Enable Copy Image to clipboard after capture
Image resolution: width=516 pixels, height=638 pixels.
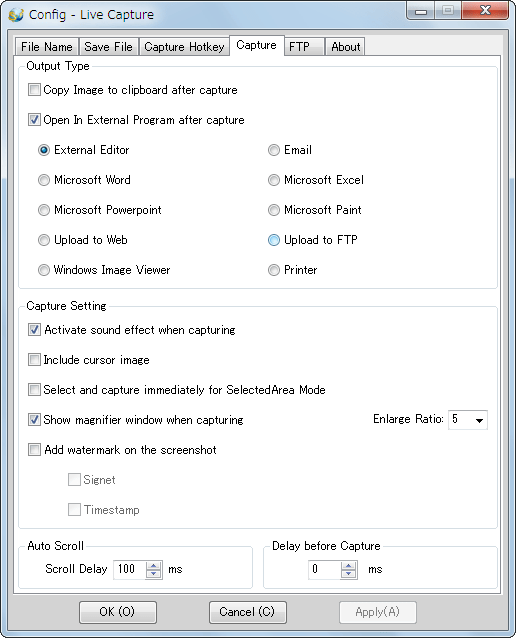34,90
